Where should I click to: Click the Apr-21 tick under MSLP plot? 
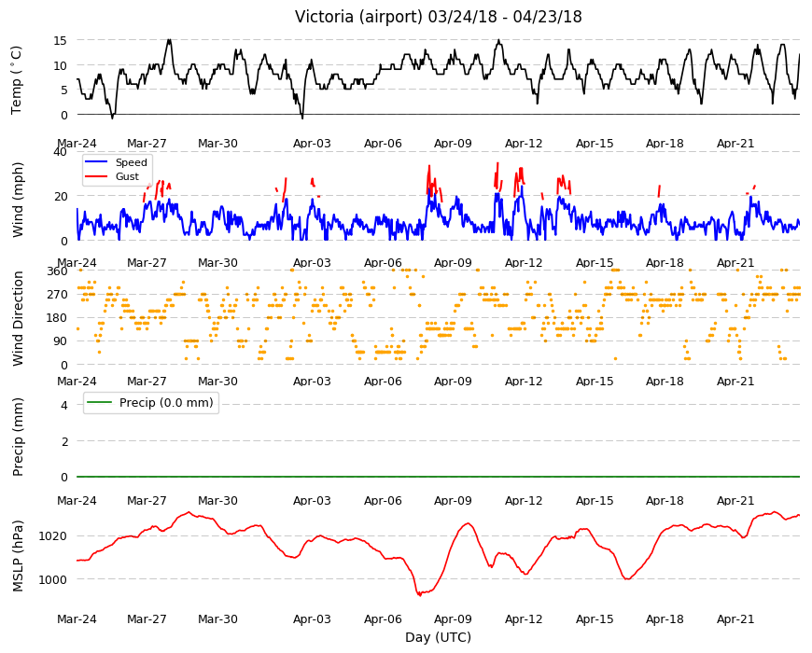[735, 618]
